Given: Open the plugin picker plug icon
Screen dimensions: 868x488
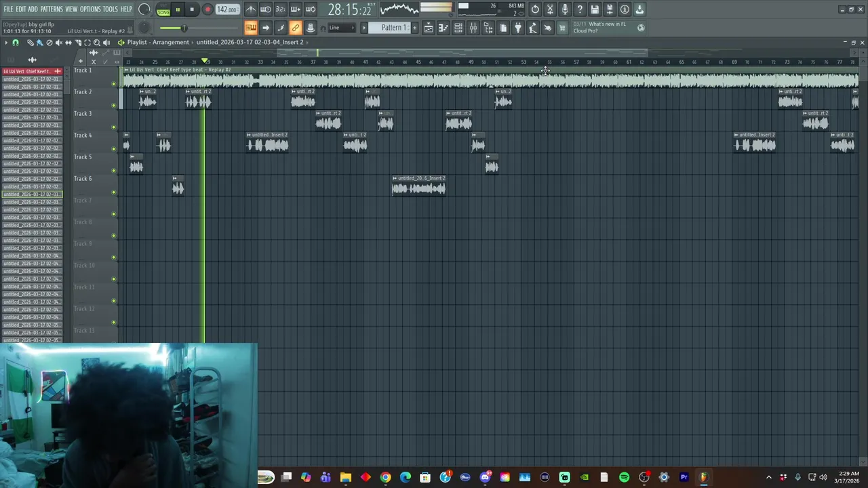Looking at the screenshot, I should pyautogui.click(x=518, y=28).
